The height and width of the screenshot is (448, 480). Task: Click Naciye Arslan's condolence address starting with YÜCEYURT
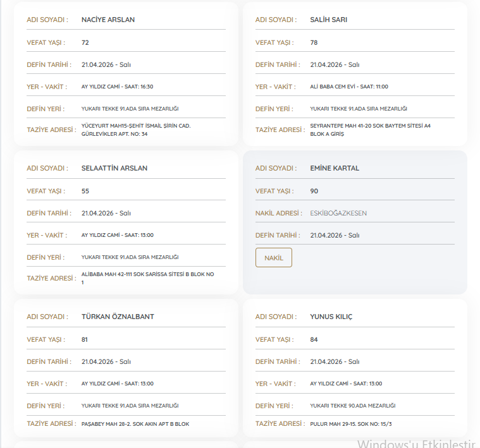(x=136, y=130)
